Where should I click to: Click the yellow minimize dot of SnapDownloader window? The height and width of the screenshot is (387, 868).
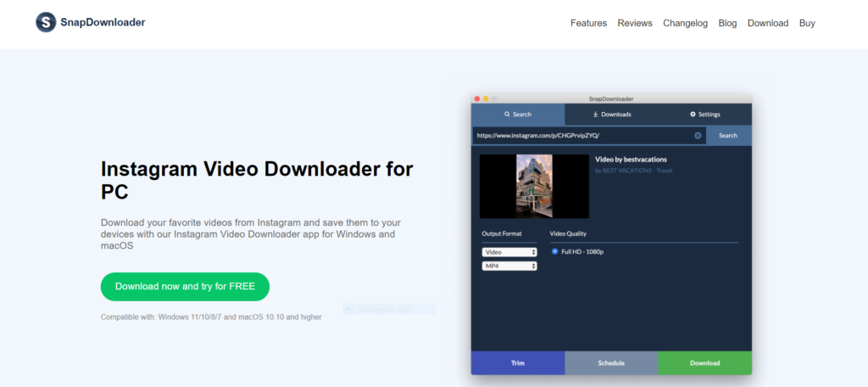pyautogui.click(x=486, y=98)
